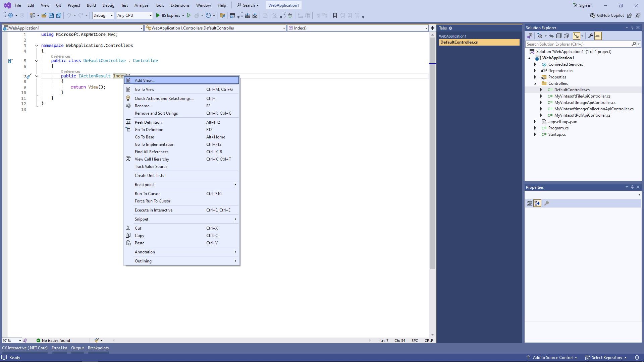Toggle Preview Selected Items in Solution Explorer
The image size is (644, 362).
(x=598, y=36)
